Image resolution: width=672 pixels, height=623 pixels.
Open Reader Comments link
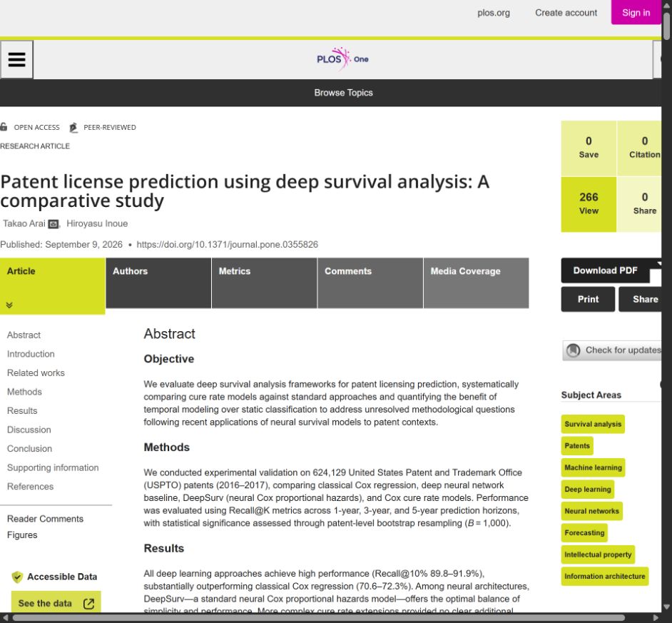tap(45, 519)
